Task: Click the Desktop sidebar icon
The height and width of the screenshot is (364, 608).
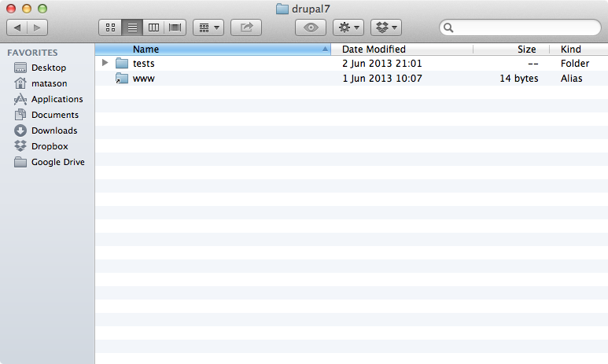Action: point(20,68)
